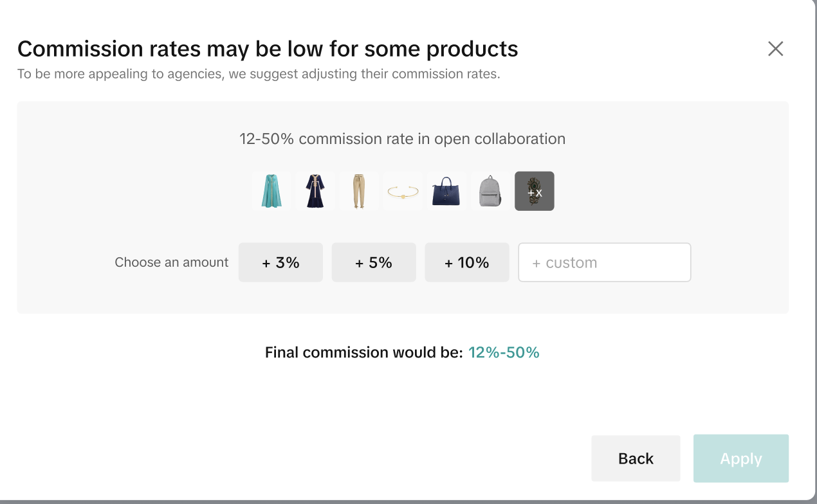Click the teal 12%-50% final commission value
The image size is (817, 504).
coord(504,352)
